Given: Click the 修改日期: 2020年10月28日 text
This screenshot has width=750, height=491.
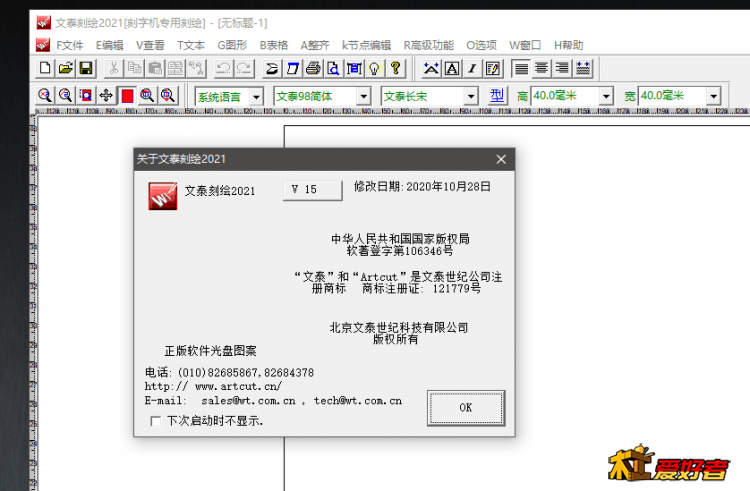Looking at the screenshot, I should tap(422, 186).
